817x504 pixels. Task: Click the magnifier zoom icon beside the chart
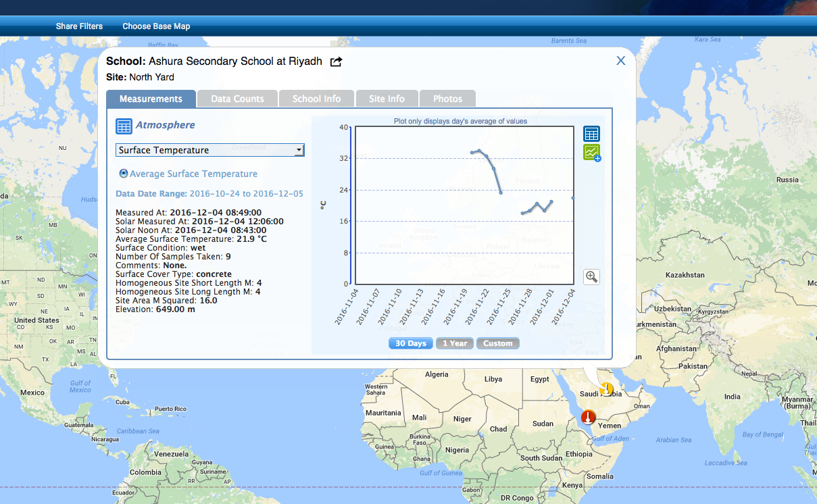592,276
